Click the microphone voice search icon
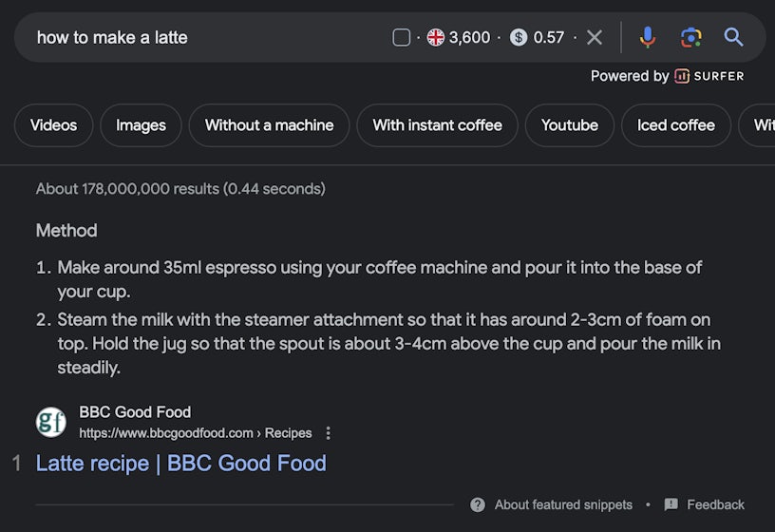Viewport: 775px width, 532px height. (647, 37)
